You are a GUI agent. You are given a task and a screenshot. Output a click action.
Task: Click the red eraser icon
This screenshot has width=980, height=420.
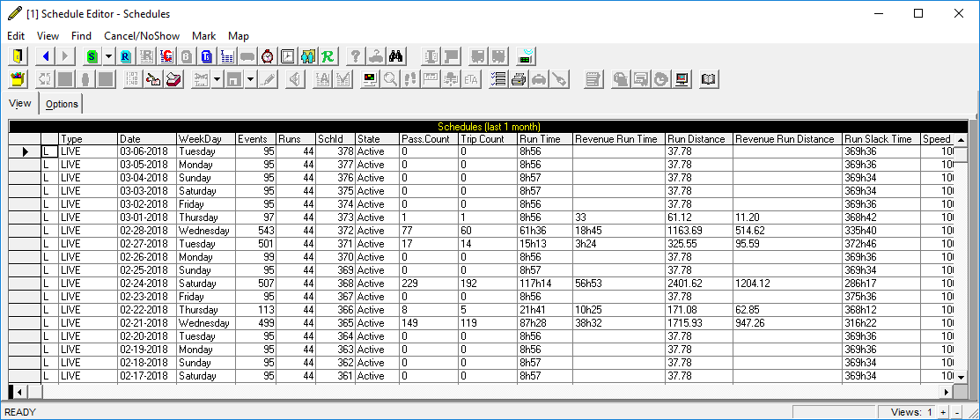[x=173, y=79]
